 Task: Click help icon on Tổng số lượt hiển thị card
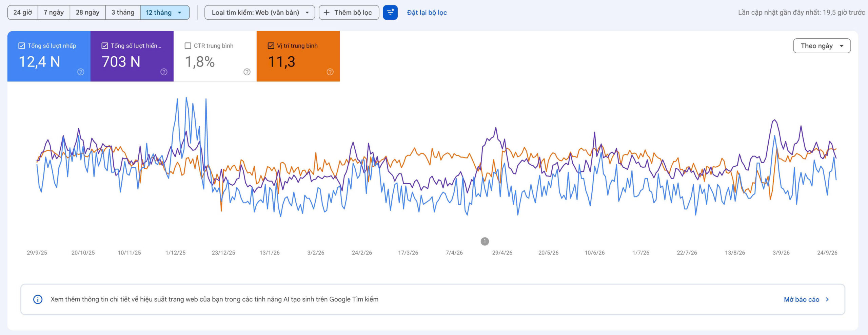164,72
